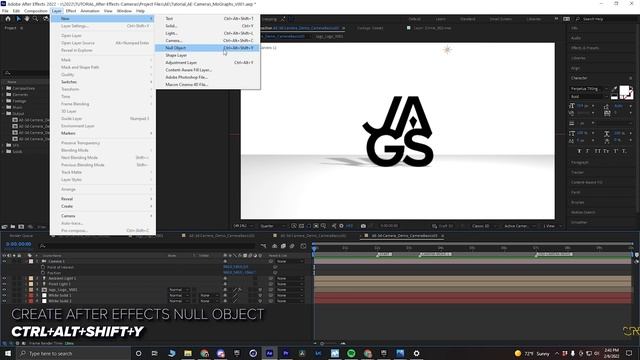The height and width of the screenshot is (360, 640).
Task: Select the Selection arrow tool
Action: (18, 19)
